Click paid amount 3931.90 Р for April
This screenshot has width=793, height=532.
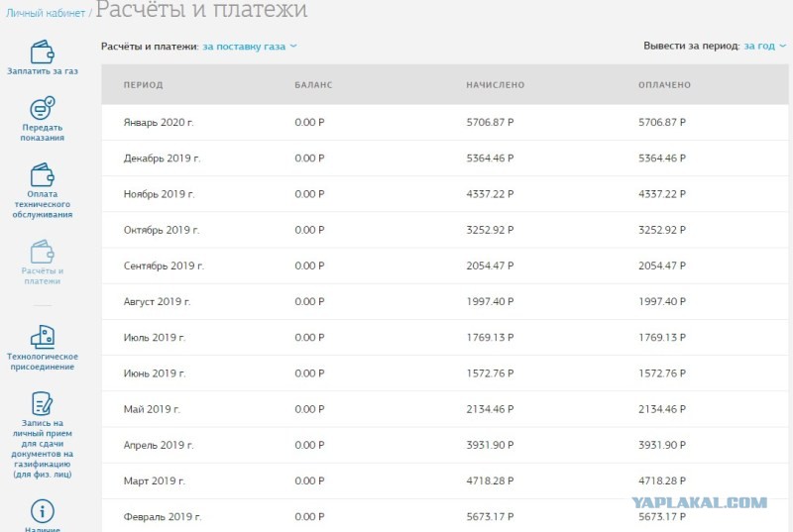tap(662, 445)
